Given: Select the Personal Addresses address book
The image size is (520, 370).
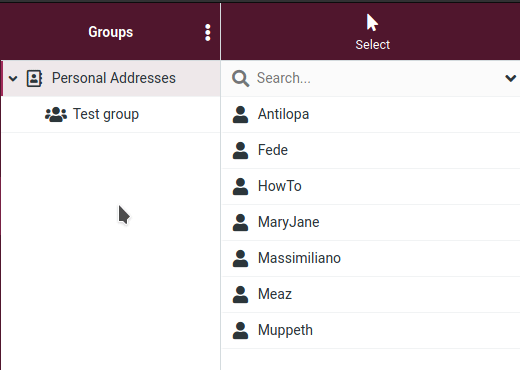Looking at the screenshot, I should pyautogui.click(x=111, y=78).
